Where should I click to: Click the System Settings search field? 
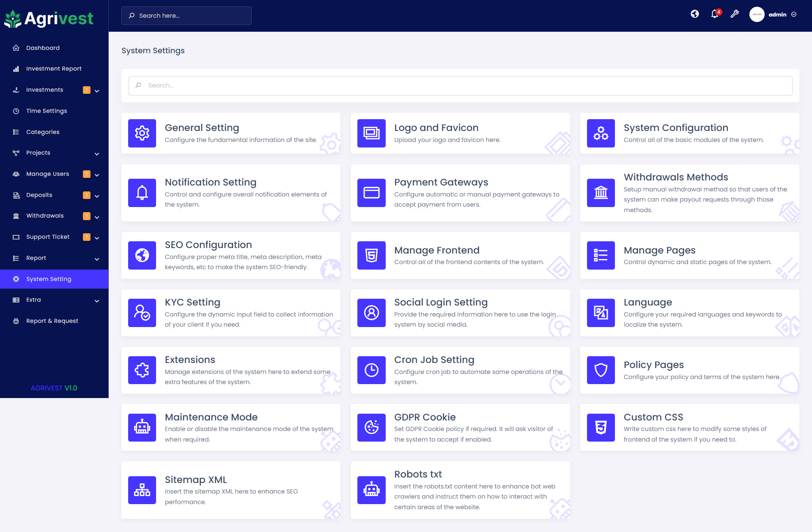pyautogui.click(x=460, y=85)
